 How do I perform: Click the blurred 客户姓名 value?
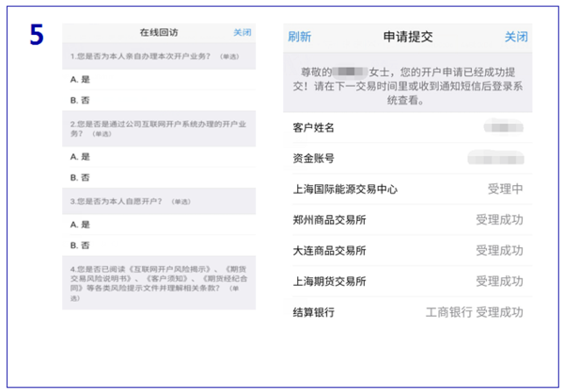503,127
